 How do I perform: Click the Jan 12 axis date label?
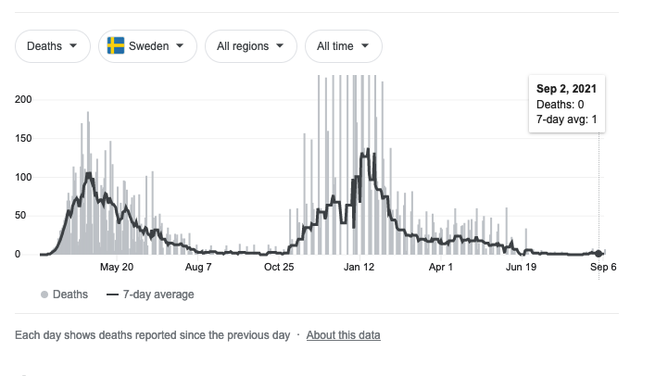359,267
